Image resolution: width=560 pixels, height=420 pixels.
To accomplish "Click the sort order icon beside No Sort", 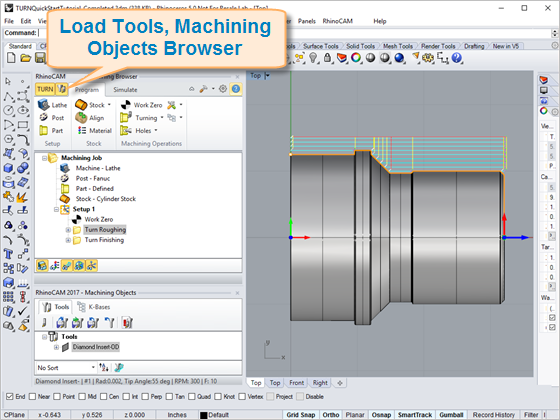I will [104, 367].
